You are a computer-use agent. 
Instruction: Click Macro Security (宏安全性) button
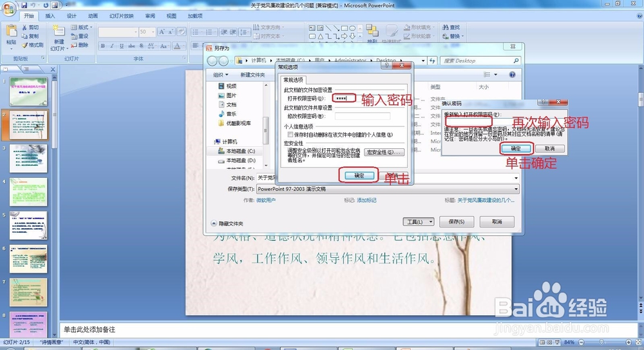click(x=384, y=152)
